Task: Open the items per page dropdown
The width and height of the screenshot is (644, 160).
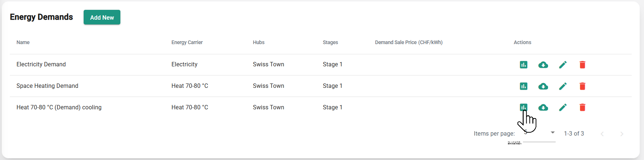Action: click(x=539, y=133)
